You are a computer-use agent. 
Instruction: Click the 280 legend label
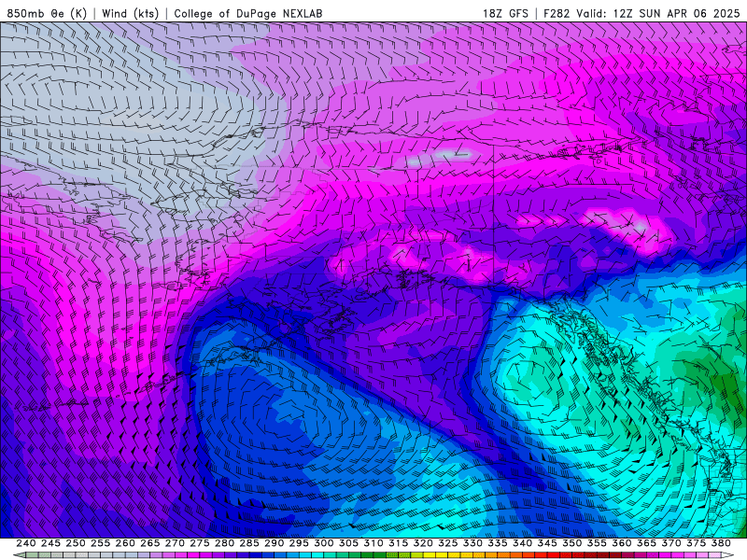(x=224, y=543)
